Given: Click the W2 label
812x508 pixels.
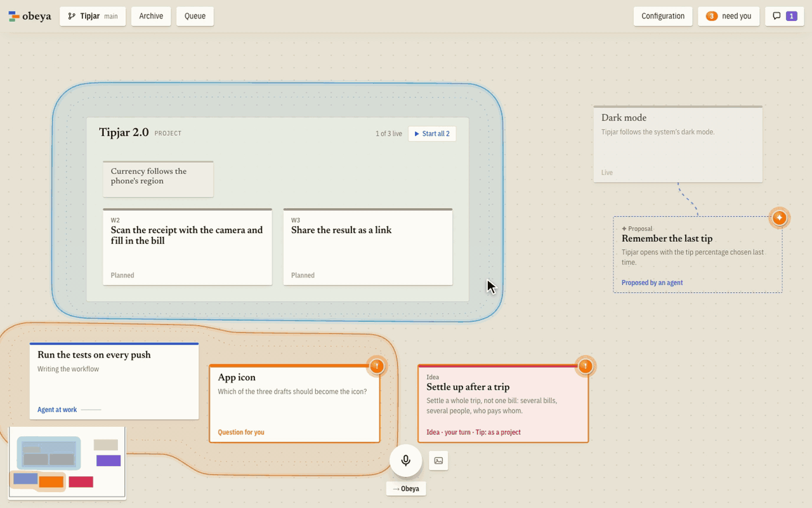Looking at the screenshot, I should point(115,220).
